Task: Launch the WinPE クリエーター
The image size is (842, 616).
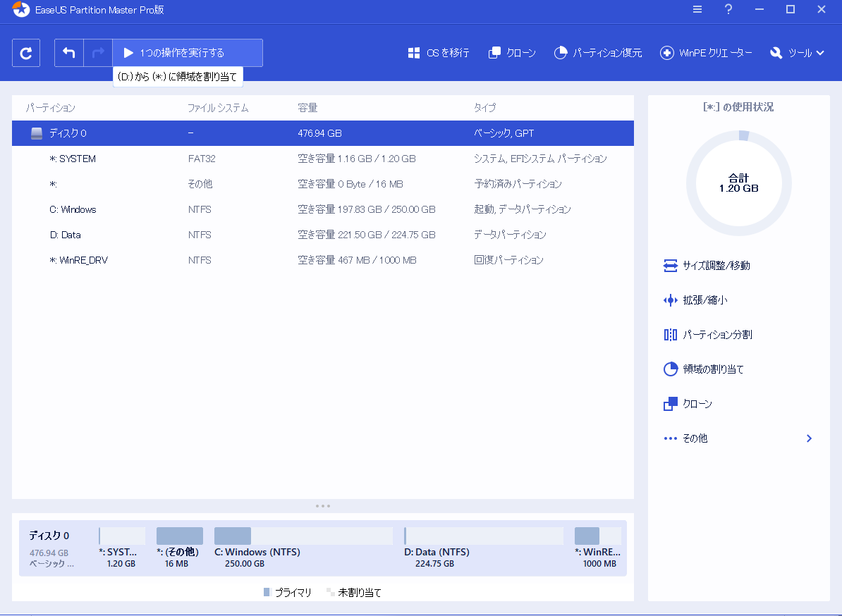Action: click(707, 52)
